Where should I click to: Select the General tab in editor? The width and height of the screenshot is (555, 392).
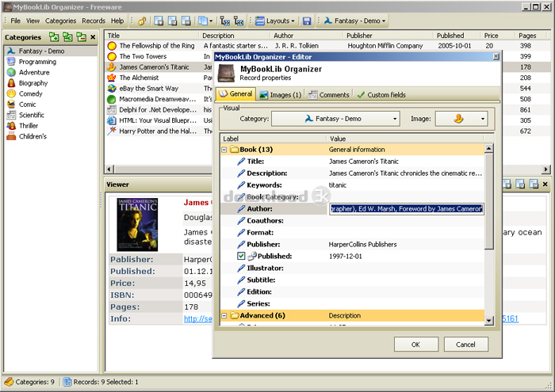pos(235,94)
